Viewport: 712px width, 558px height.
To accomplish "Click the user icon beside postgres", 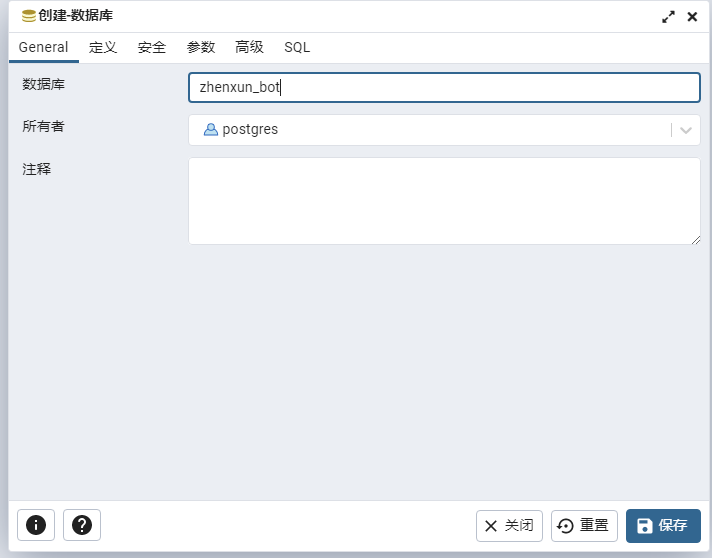I will (x=211, y=129).
